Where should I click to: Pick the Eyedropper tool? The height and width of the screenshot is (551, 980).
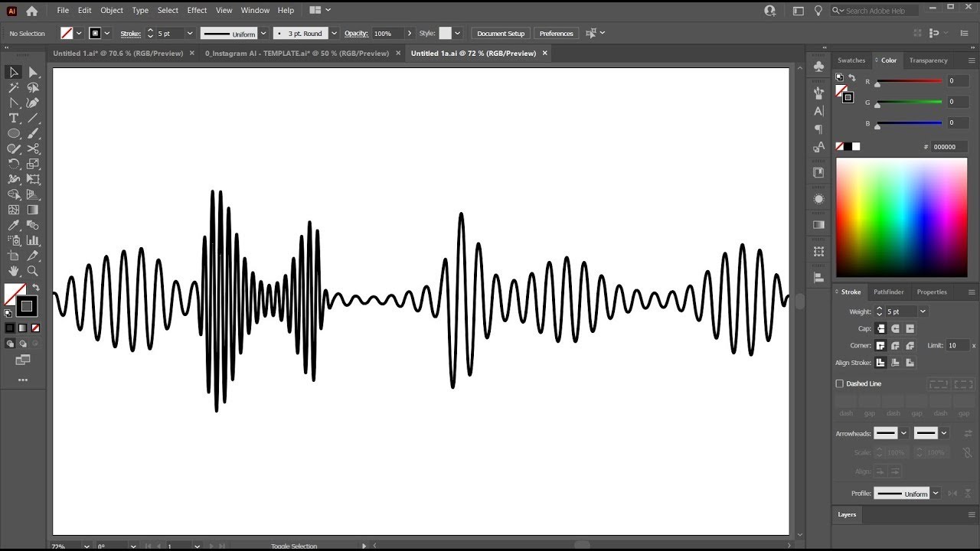14,225
